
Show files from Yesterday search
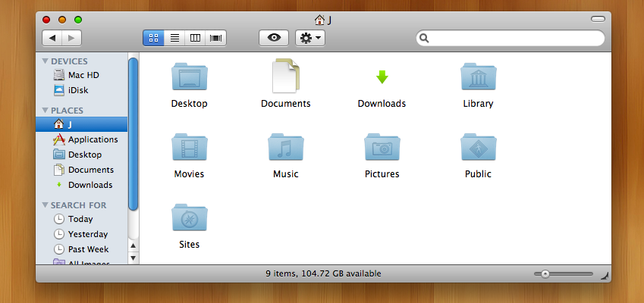pyautogui.click(x=81, y=234)
